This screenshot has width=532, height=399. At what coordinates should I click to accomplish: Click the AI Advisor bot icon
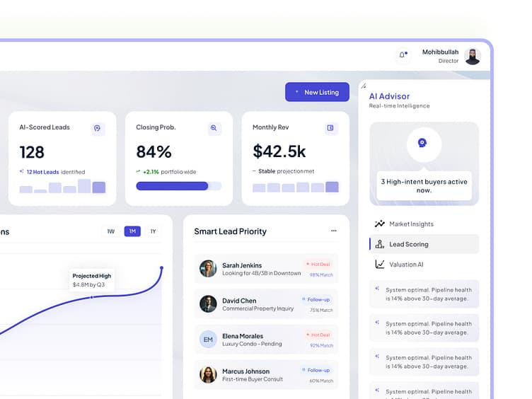(x=424, y=144)
